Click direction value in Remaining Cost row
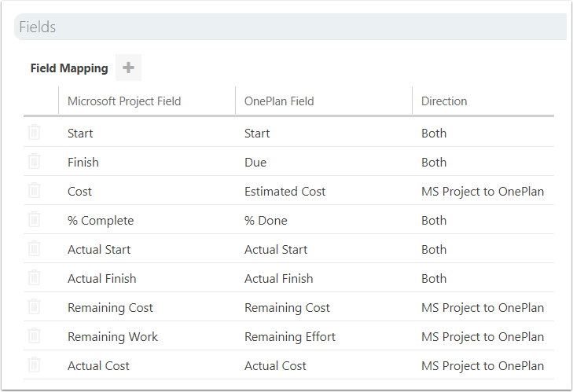 [x=483, y=308]
